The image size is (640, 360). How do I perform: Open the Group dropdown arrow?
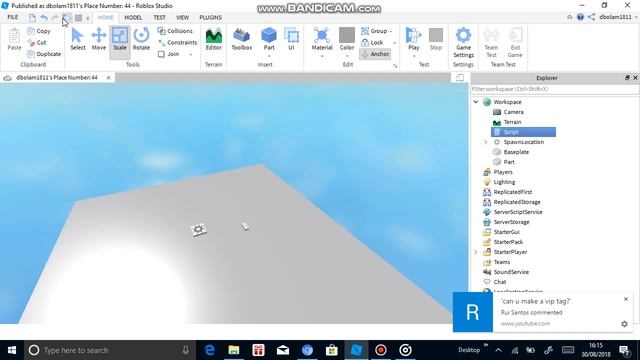(x=391, y=31)
